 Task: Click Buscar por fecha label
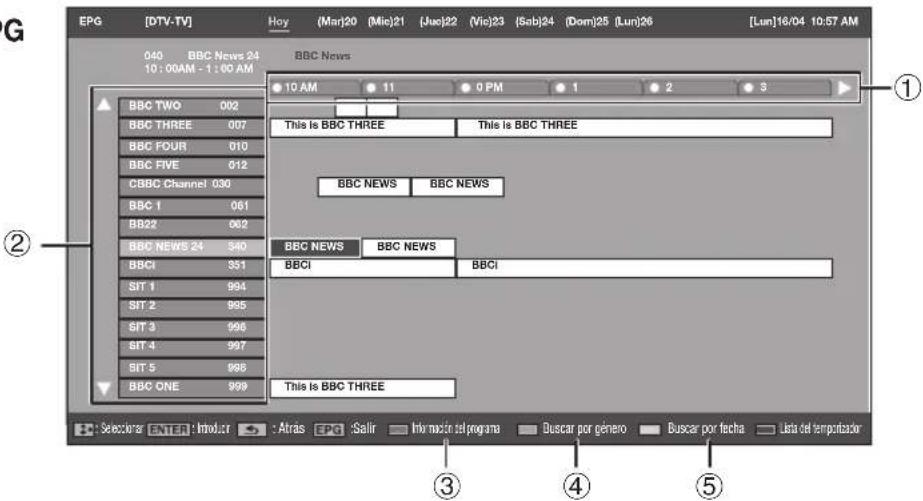pyautogui.click(x=706, y=429)
